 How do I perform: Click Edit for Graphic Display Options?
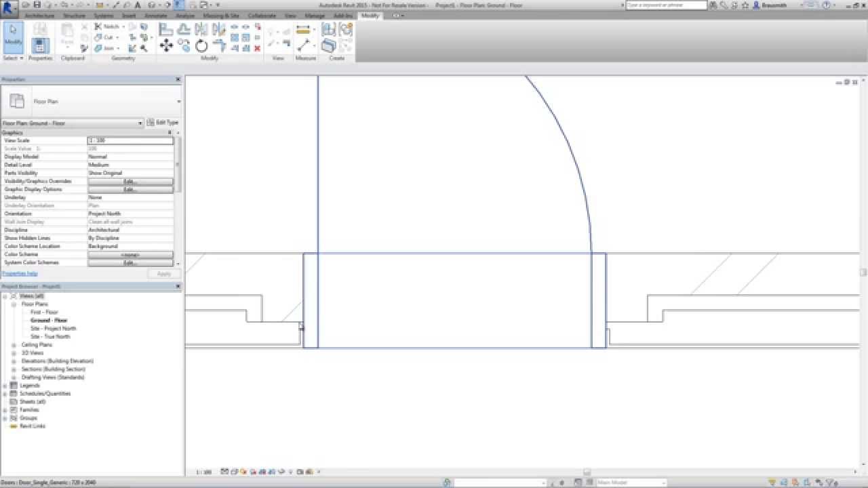coord(130,189)
